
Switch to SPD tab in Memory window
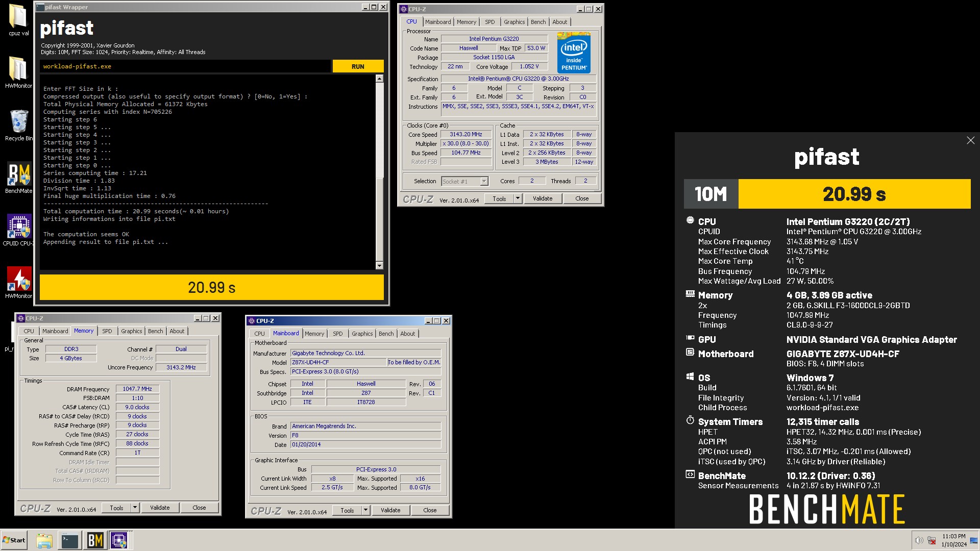click(107, 331)
